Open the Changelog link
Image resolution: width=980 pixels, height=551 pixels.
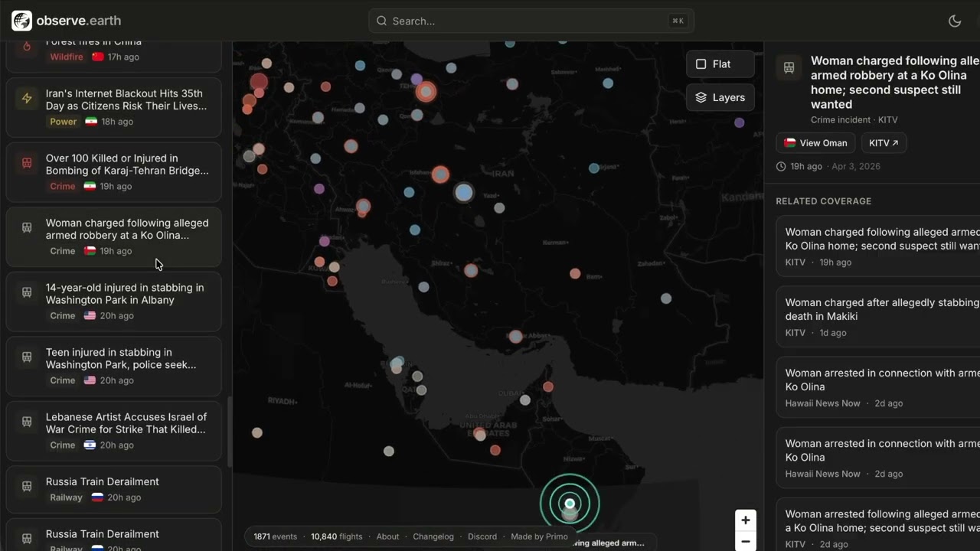(x=433, y=536)
